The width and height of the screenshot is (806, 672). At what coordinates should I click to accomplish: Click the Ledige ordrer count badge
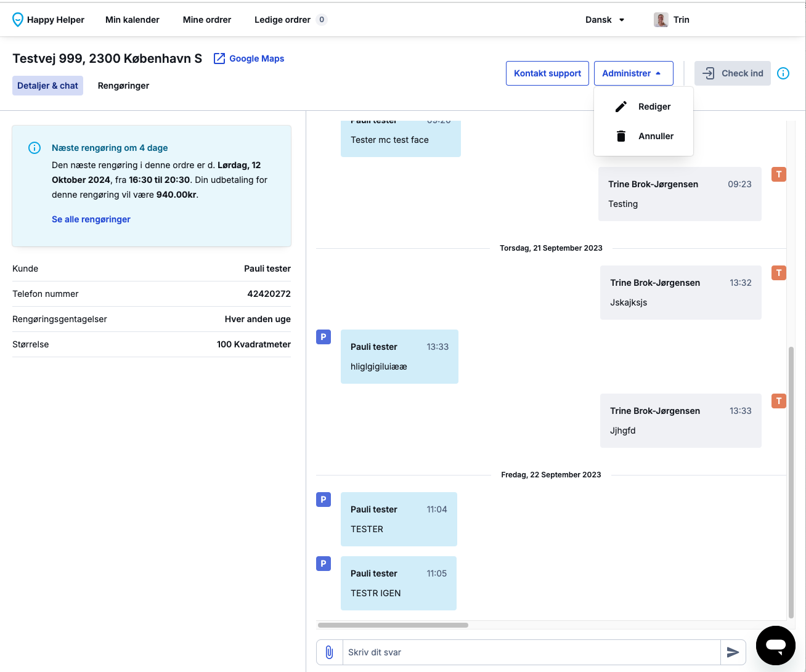322,20
